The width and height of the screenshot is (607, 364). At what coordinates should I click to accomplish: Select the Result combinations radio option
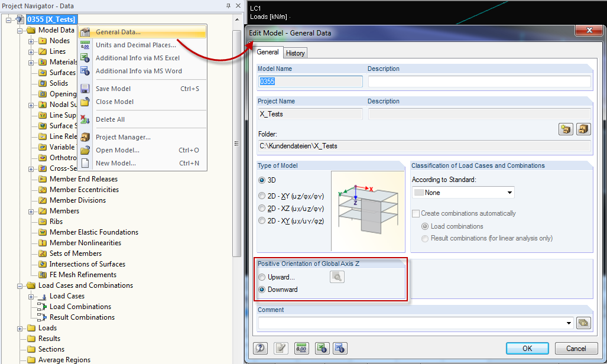point(425,238)
